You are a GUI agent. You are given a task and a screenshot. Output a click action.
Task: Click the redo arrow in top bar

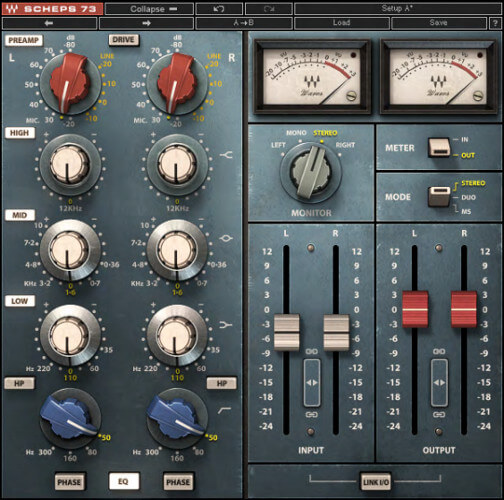tap(269, 9)
